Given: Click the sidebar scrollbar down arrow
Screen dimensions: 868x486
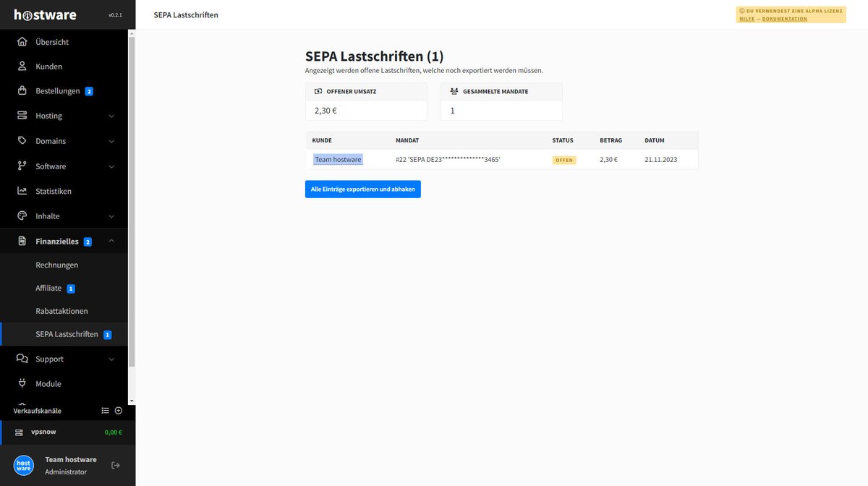Looking at the screenshot, I should pyautogui.click(x=132, y=401).
